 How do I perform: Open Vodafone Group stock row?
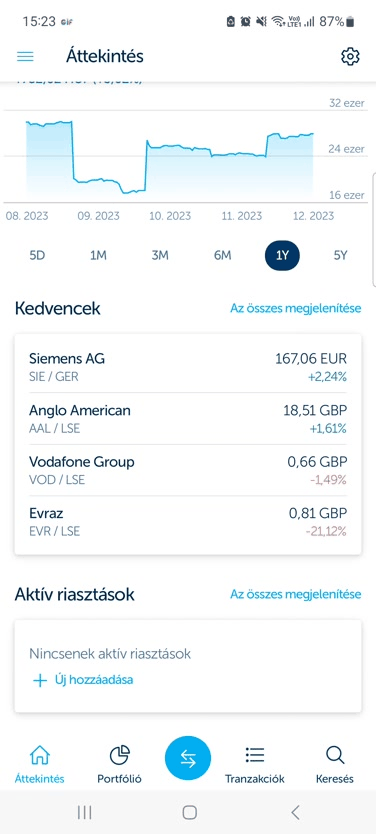pos(188,470)
